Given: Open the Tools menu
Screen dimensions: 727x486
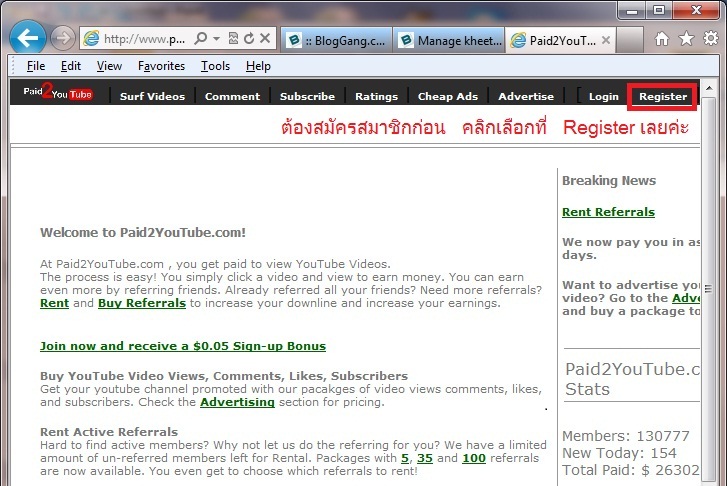Looking at the screenshot, I should [215, 66].
